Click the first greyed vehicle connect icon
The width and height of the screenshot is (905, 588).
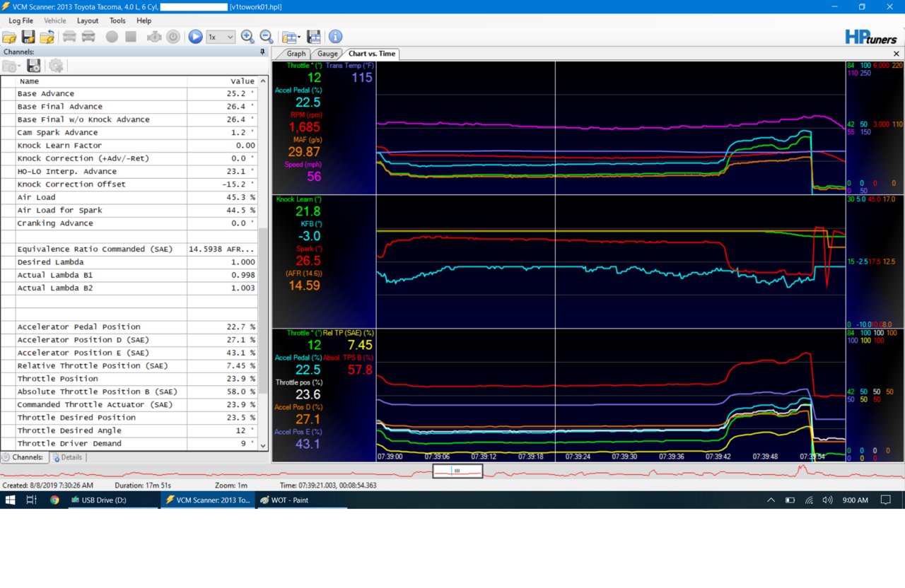coord(69,37)
